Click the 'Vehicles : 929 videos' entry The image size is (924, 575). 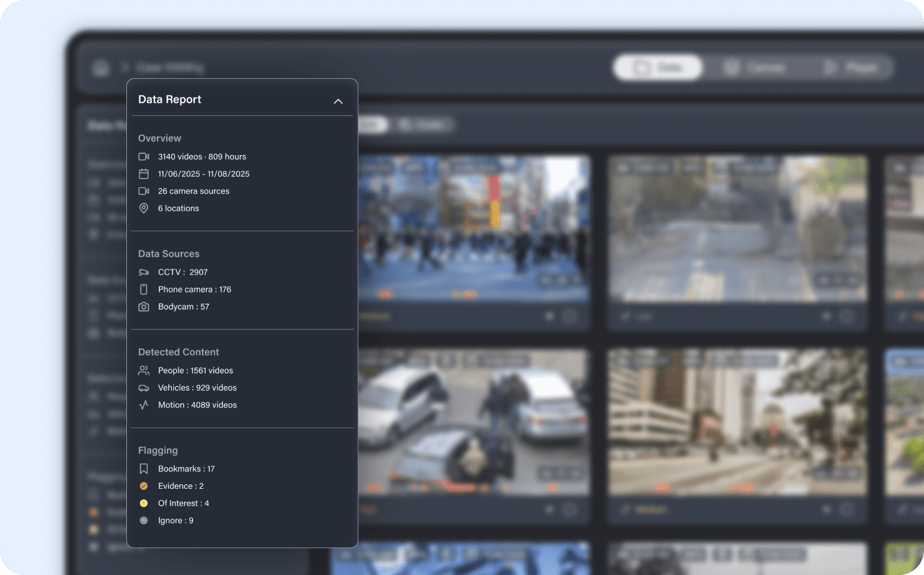(198, 388)
